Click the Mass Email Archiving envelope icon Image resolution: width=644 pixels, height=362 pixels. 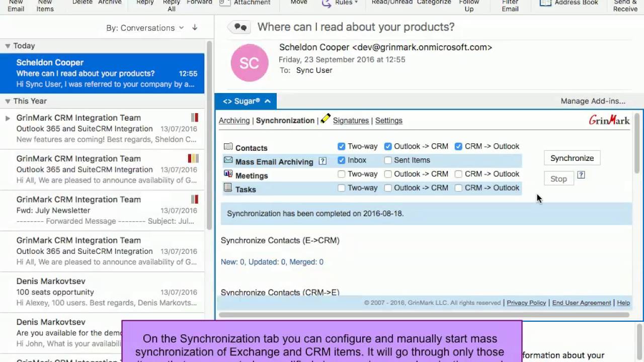point(228,160)
